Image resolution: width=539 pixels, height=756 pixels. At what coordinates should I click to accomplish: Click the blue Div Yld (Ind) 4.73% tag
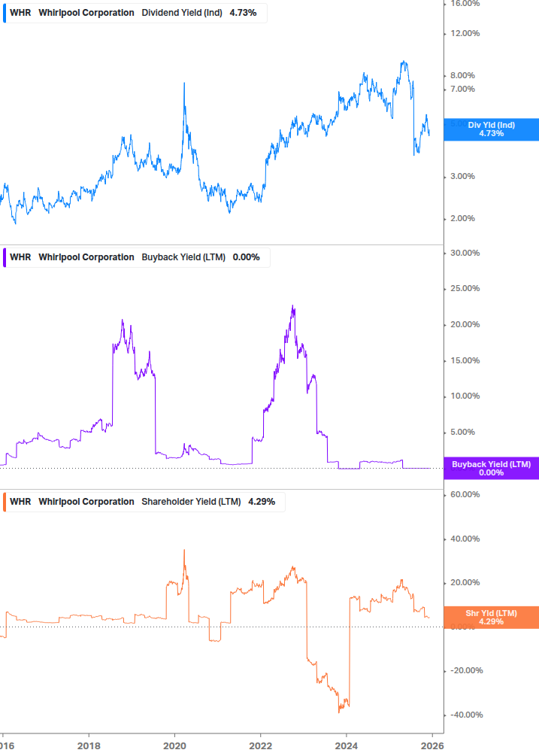(x=491, y=129)
